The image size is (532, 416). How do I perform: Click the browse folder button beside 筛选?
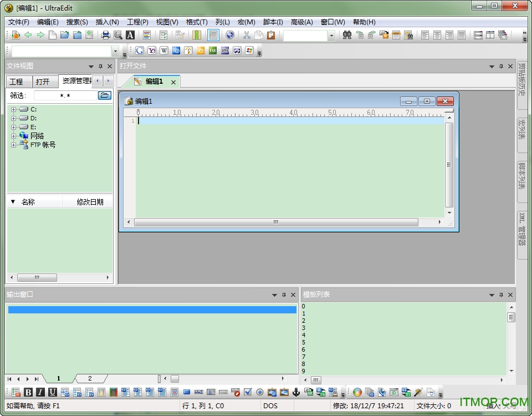105,95
